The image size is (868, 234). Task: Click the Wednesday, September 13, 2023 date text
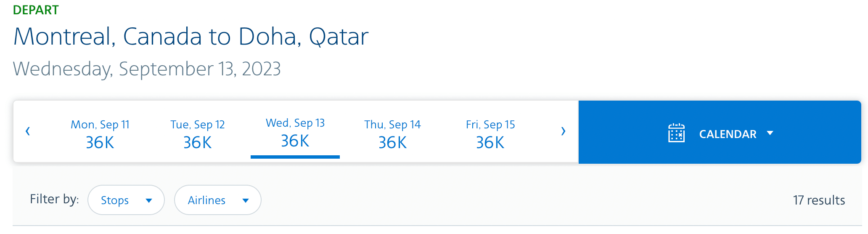(x=147, y=69)
